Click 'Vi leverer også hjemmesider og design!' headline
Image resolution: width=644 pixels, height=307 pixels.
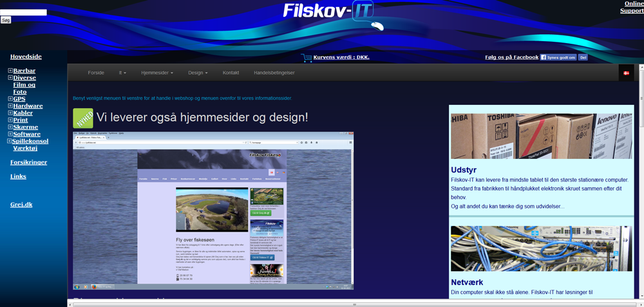202,117
